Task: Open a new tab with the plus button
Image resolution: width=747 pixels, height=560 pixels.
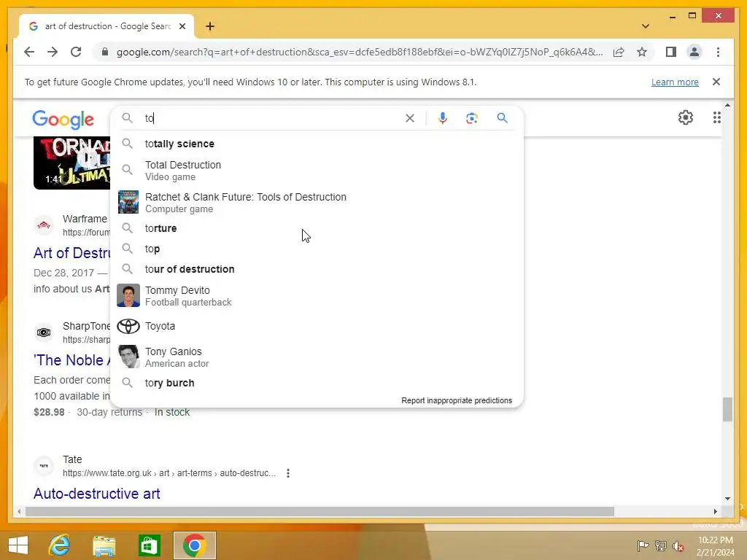Action: (x=210, y=26)
